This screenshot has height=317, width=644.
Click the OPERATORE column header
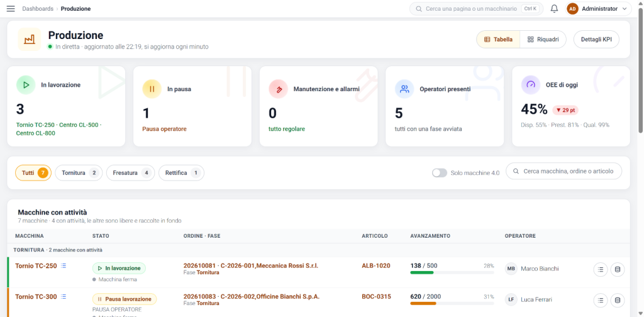click(x=520, y=236)
